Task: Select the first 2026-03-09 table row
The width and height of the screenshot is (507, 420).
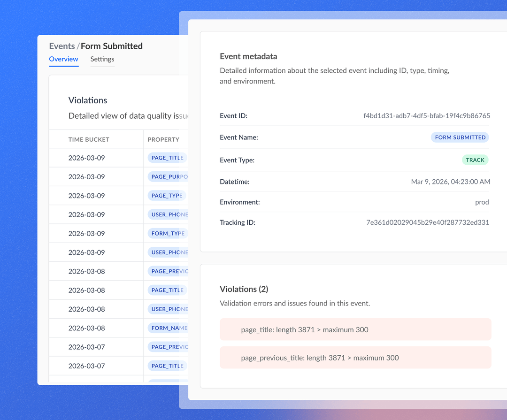Action: 96,158
